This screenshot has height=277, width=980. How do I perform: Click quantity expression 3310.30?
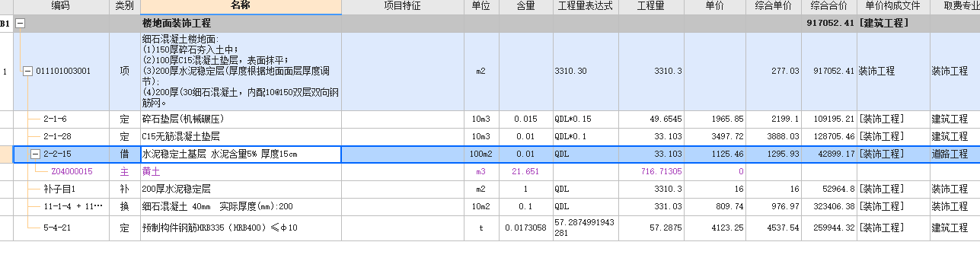(x=585, y=72)
